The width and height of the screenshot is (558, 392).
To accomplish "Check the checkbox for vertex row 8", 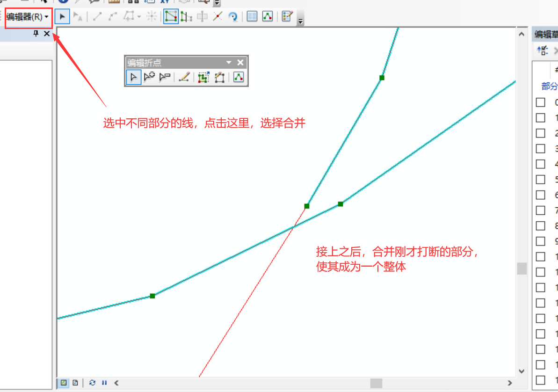I will point(541,226).
